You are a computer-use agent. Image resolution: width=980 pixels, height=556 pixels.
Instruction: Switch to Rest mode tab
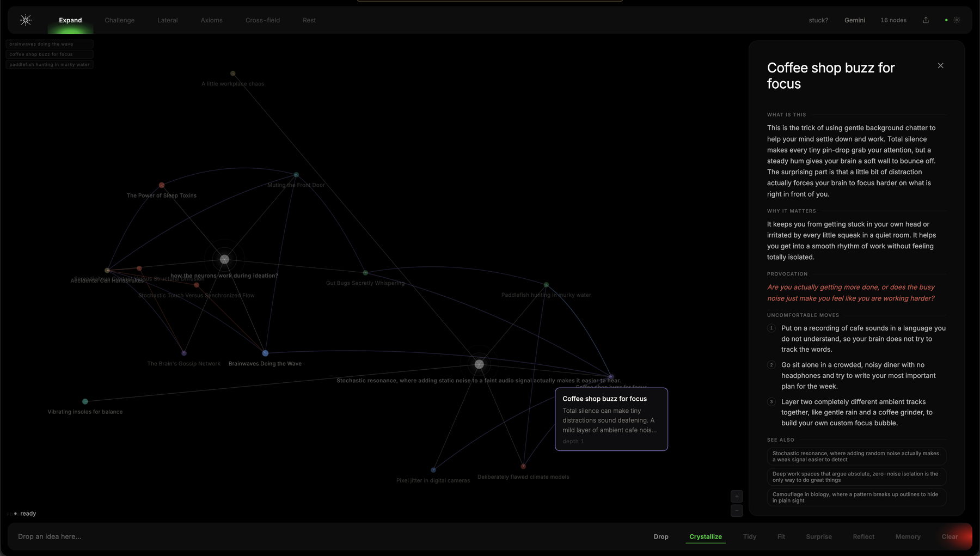(x=309, y=20)
